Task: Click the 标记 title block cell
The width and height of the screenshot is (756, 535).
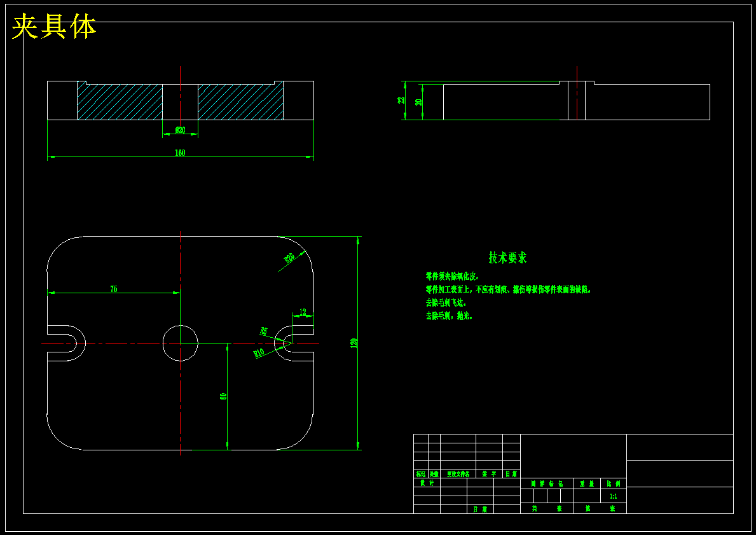Action: tap(421, 474)
